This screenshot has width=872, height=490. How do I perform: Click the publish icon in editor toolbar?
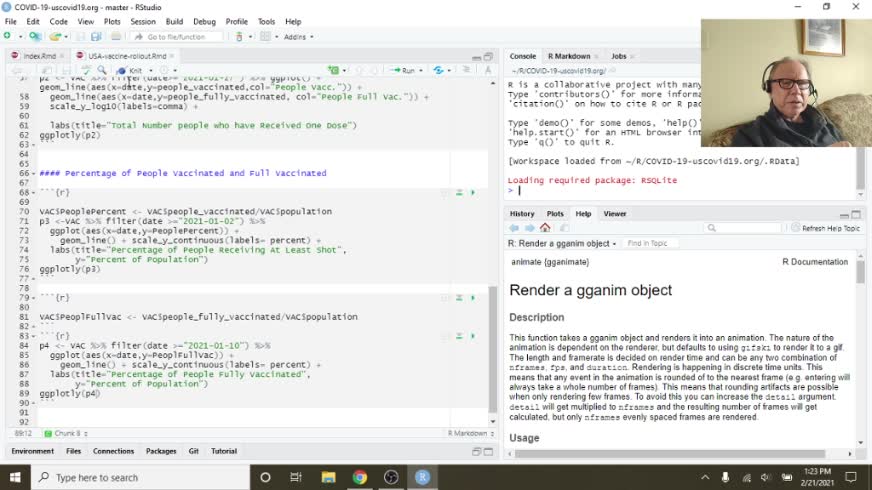pyautogui.click(x=439, y=71)
